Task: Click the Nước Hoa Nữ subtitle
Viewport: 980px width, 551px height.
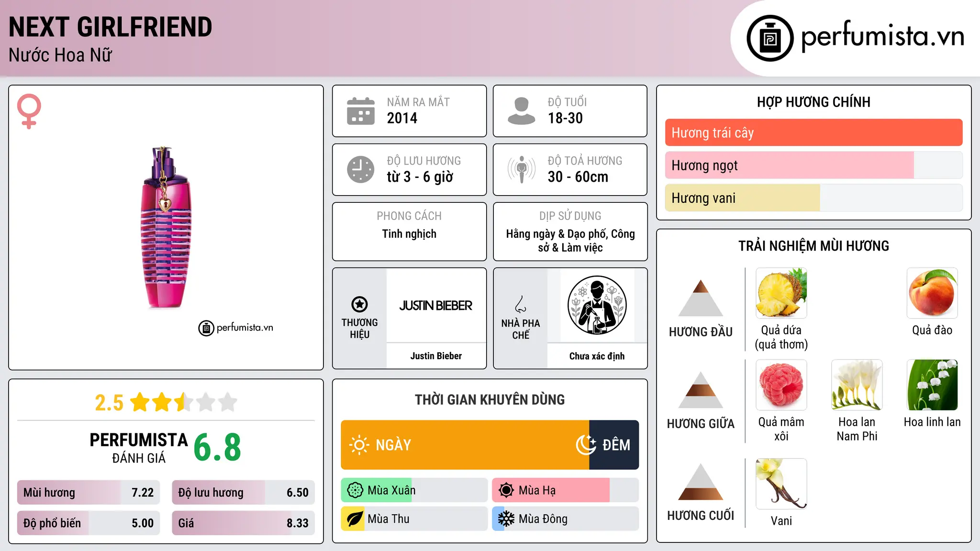Action: (60, 55)
